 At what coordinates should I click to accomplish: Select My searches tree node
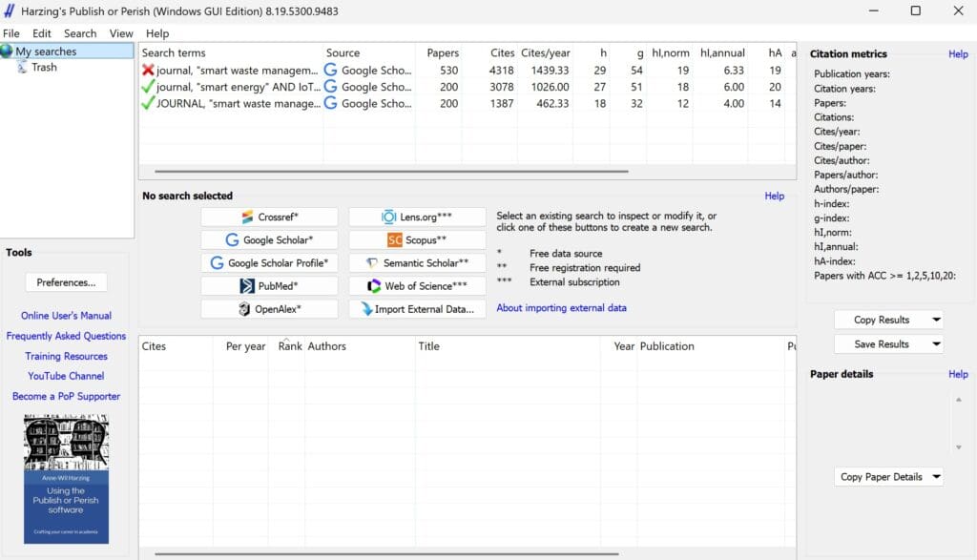46,52
